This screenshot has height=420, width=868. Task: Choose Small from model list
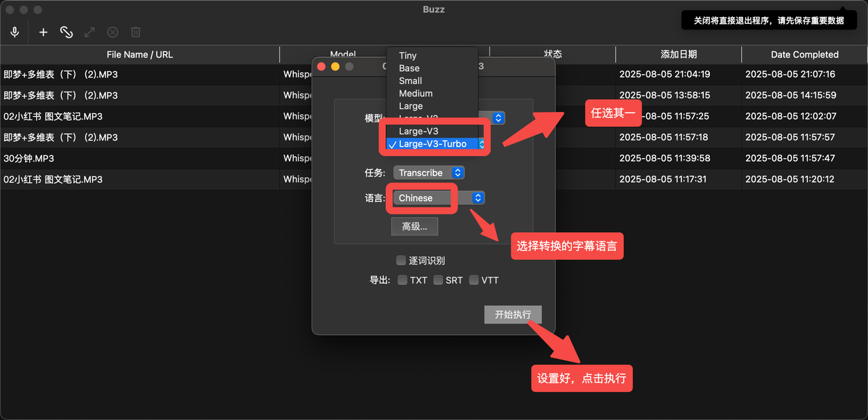[x=432, y=81]
